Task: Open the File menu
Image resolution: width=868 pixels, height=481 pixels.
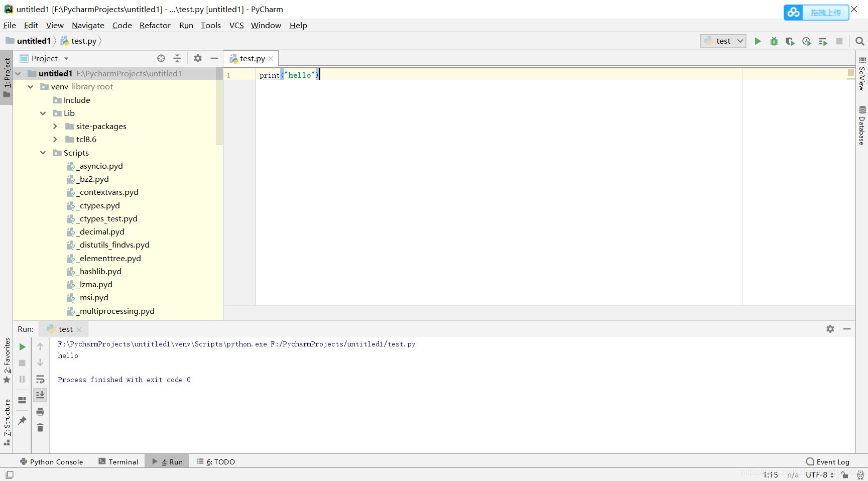Action: point(10,25)
